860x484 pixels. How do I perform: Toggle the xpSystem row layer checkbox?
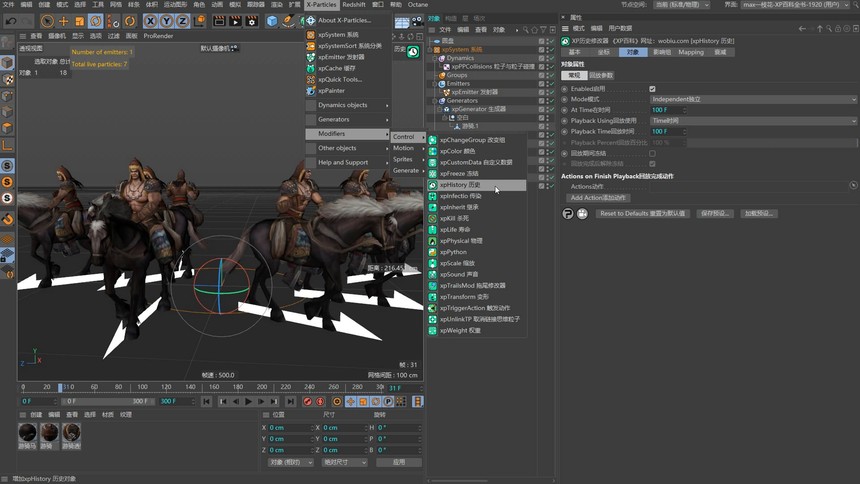click(x=541, y=49)
